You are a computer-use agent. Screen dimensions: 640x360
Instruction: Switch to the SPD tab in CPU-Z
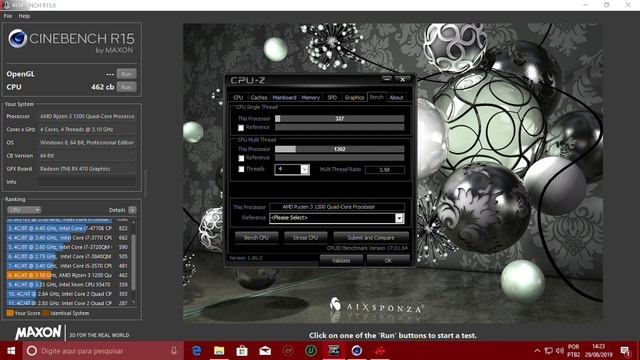(x=332, y=98)
